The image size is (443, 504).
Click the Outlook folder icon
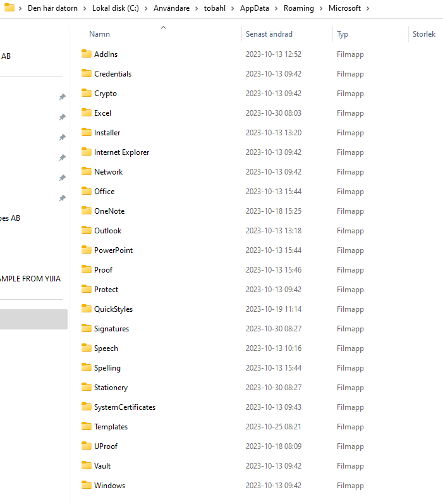(87, 230)
